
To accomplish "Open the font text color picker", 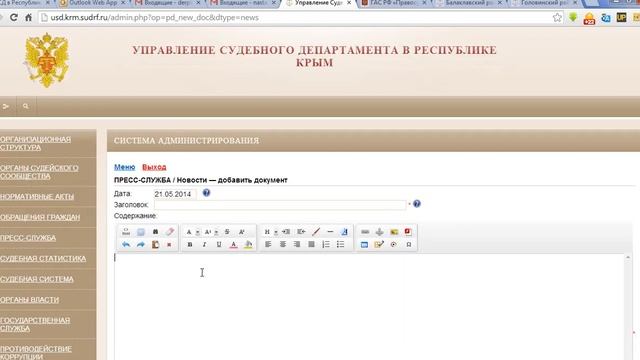I will click(x=233, y=244).
